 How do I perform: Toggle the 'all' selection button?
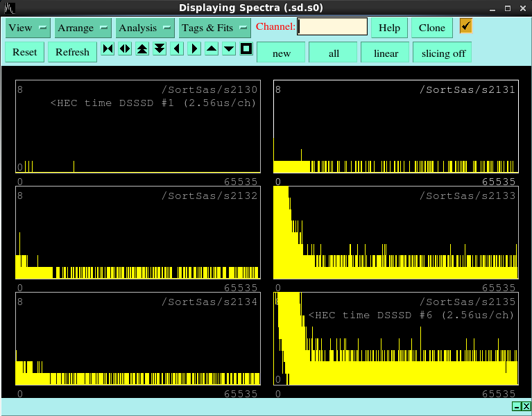[333, 53]
